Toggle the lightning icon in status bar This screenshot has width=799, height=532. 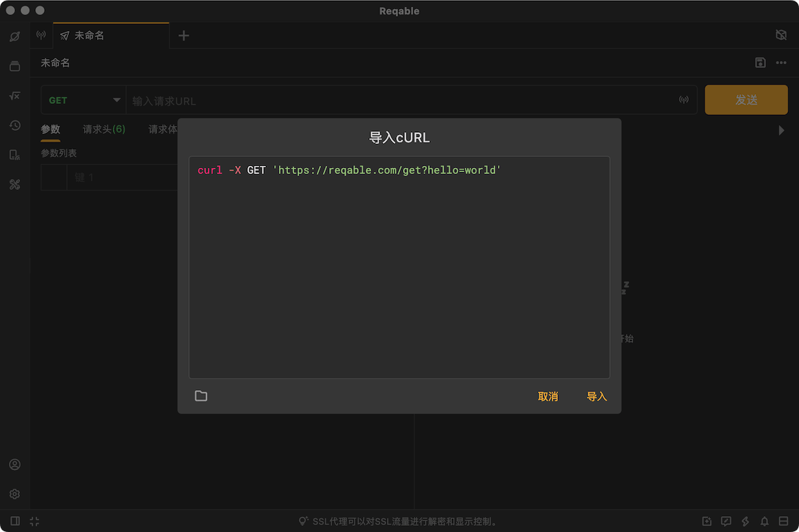coord(745,521)
